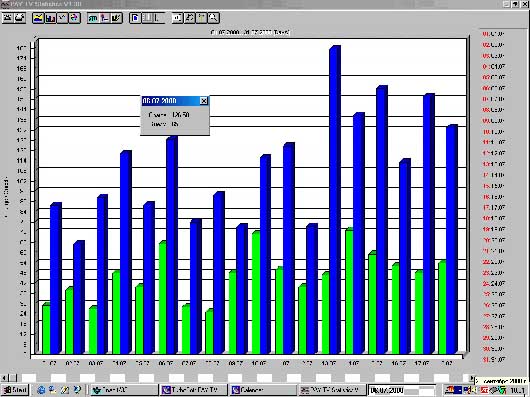Close the 06.07.2000 data popup
The height and width of the screenshot is (397, 530).
[x=204, y=101]
